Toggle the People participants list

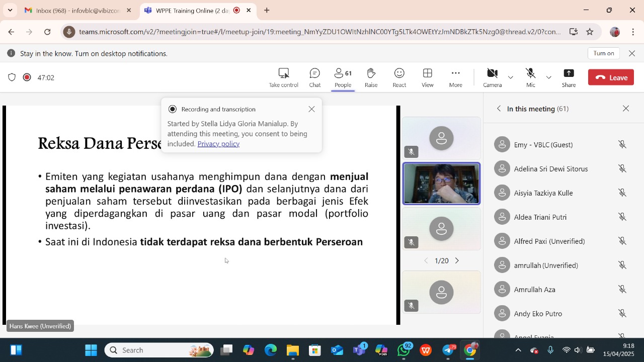343,77
